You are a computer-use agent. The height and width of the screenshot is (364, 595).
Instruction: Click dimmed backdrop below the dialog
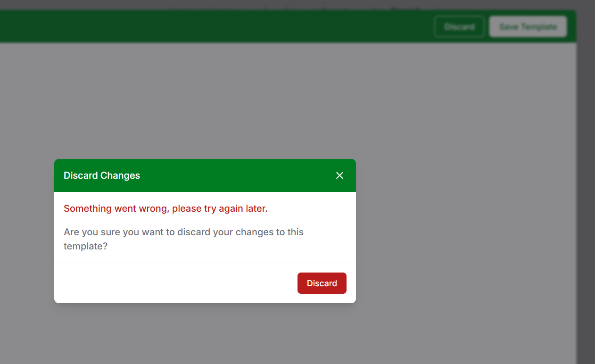coord(205,335)
